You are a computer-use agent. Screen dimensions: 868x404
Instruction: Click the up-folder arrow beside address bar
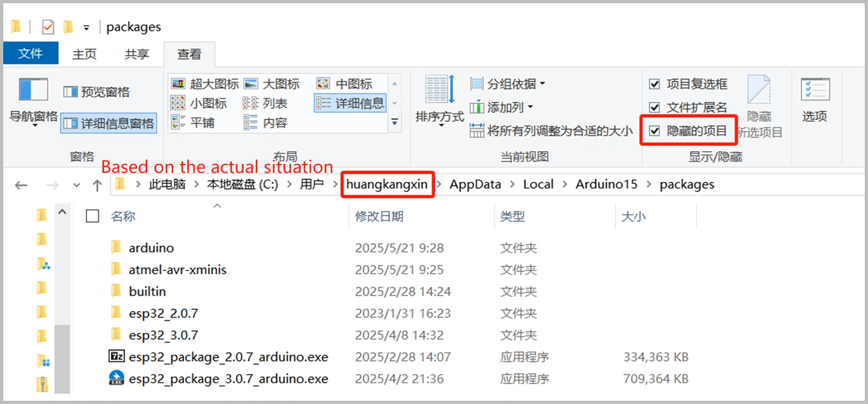pyautogui.click(x=97, y=185)
